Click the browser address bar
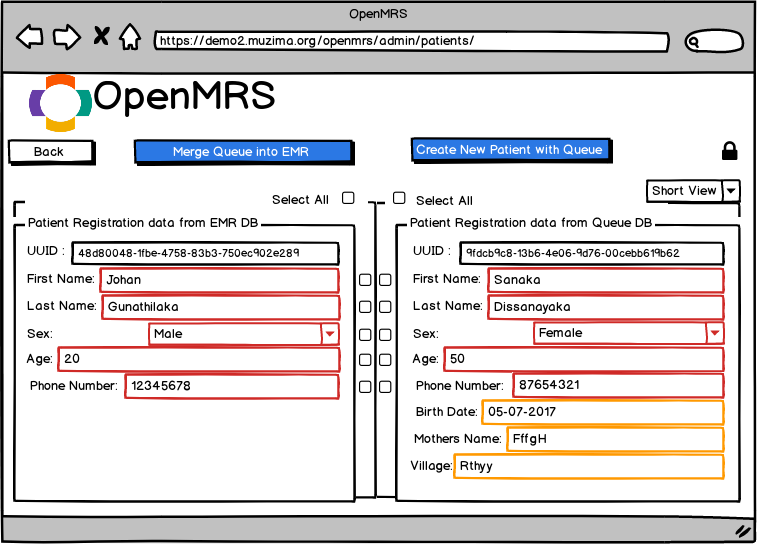Image resolution: width=757 pixels, height=544 pixels. pos(411,41)
